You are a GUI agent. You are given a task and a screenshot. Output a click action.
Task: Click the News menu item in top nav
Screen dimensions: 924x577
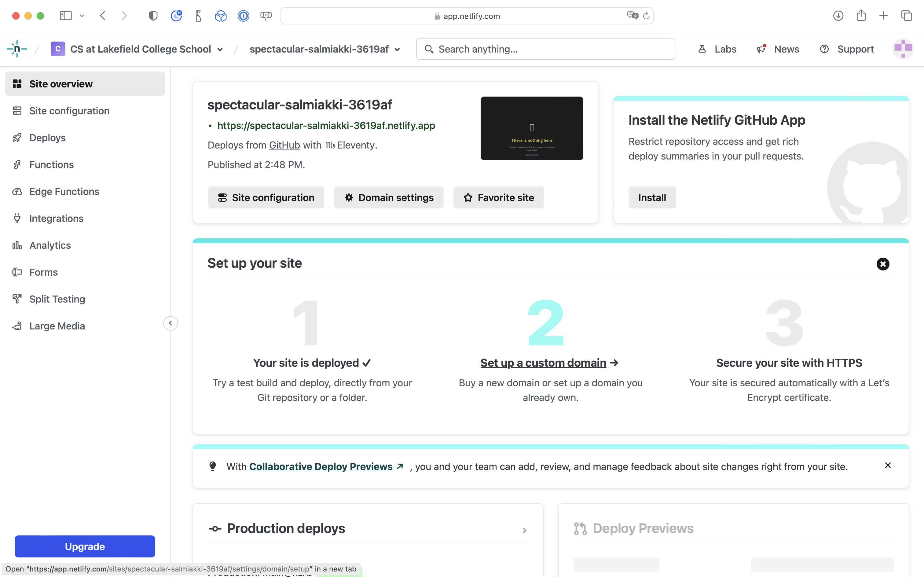coord(787,49)
